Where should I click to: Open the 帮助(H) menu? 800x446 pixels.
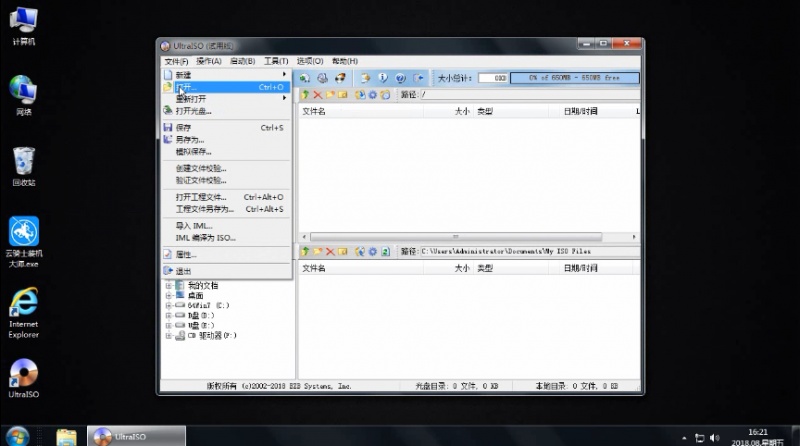click(x=344, y=61)
